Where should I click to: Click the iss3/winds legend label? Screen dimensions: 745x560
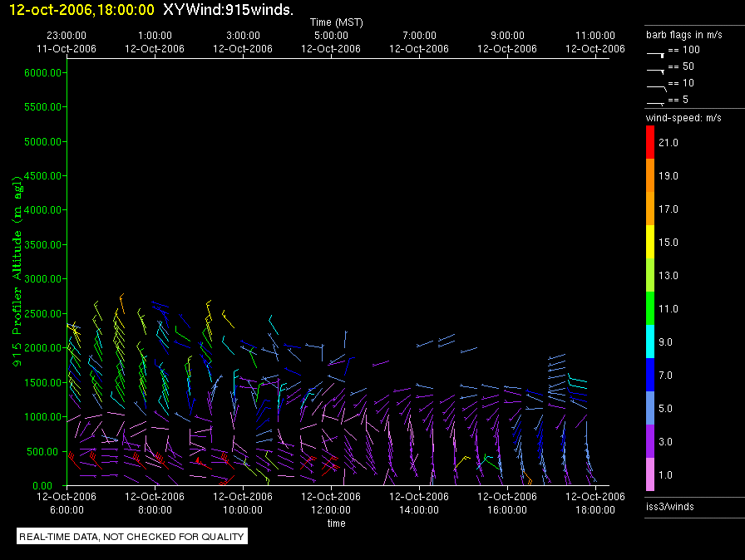point(669,506)
